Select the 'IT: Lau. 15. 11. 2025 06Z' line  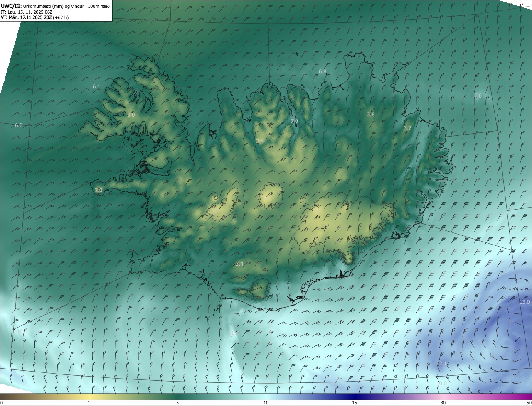(26, 12)
